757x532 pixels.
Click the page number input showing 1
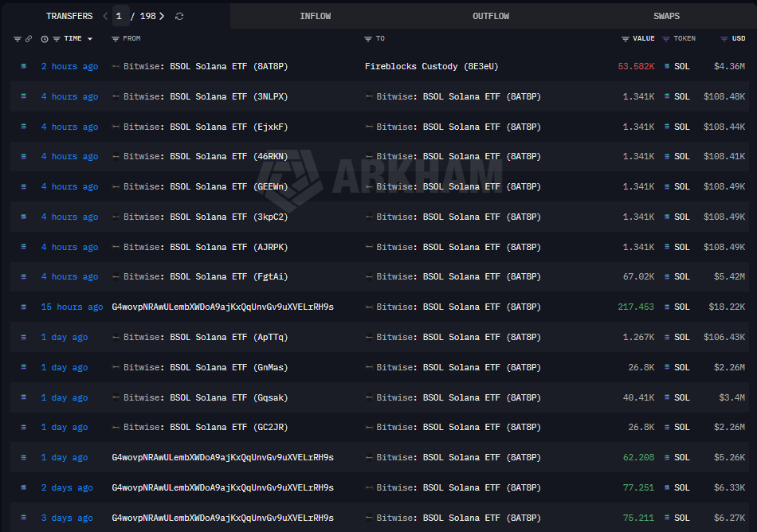119,16
